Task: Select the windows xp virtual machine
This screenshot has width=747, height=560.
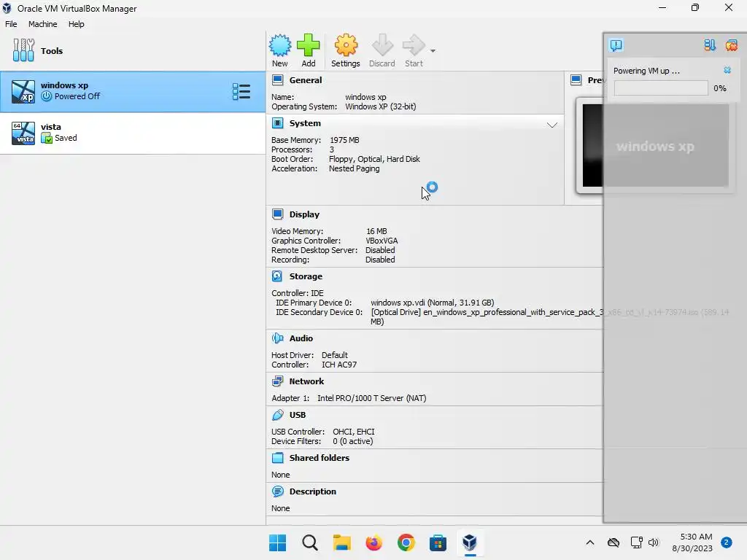Action: pyautogui.click(x=133, y=92)
